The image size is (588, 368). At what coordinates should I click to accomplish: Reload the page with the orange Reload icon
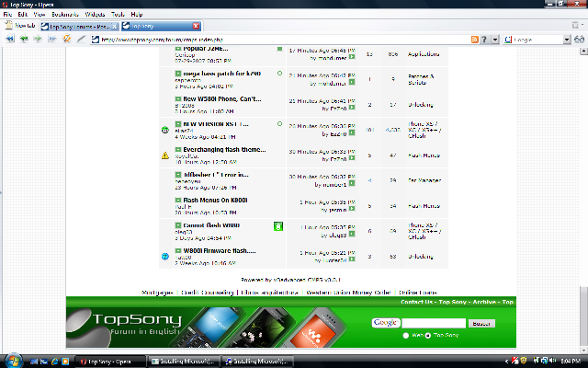click(x=67, y=39)
